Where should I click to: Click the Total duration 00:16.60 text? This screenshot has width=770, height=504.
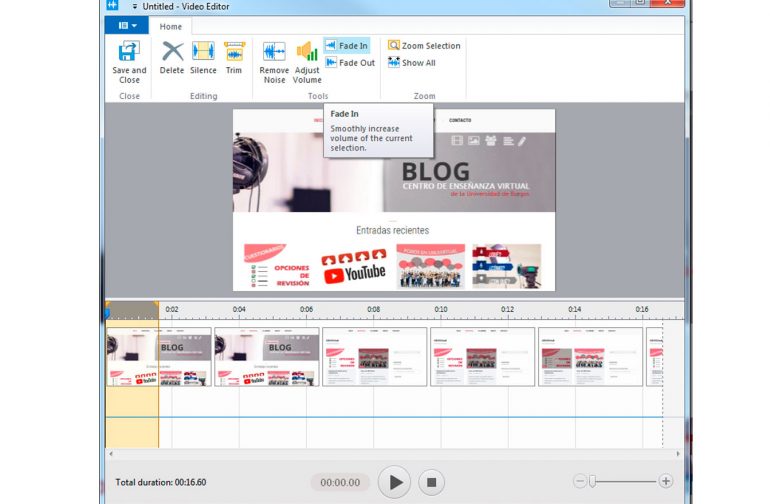tap(161, 482)
